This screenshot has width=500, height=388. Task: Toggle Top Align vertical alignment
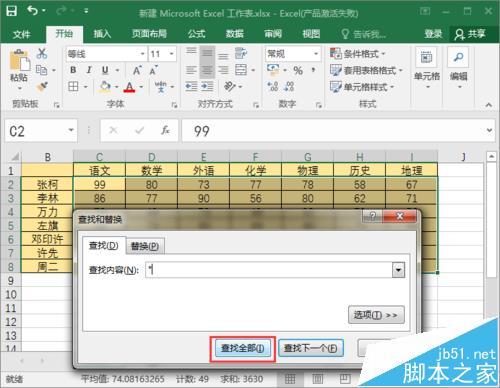pos(191,52)
